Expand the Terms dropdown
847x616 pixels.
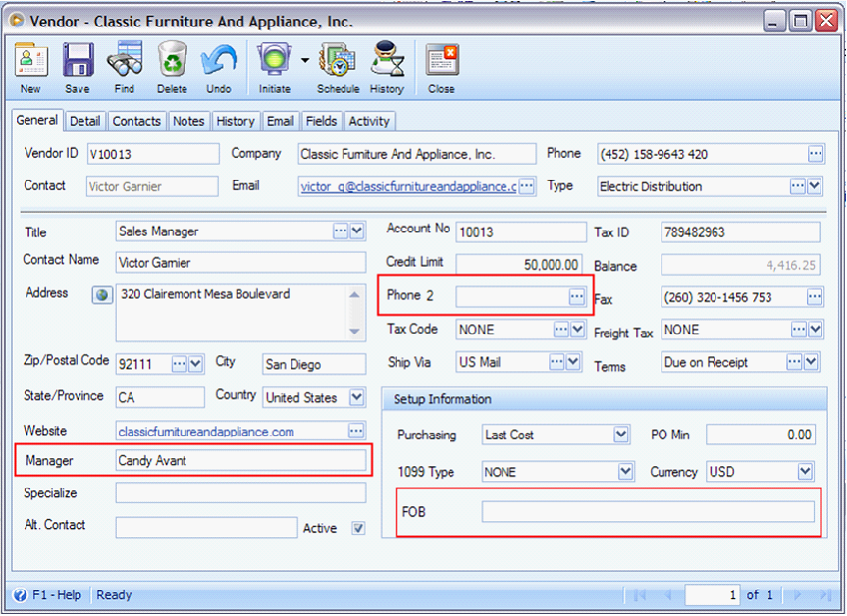tap(811, 362)
